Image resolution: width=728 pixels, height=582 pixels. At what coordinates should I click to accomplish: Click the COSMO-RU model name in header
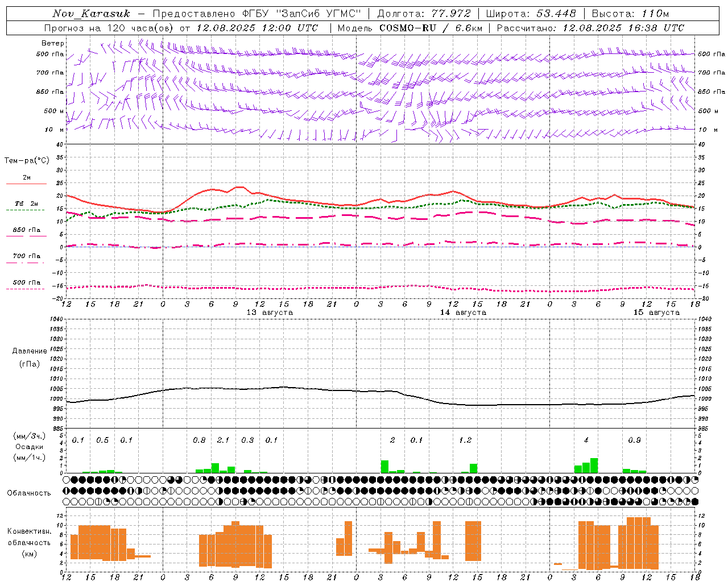[407, 28]
